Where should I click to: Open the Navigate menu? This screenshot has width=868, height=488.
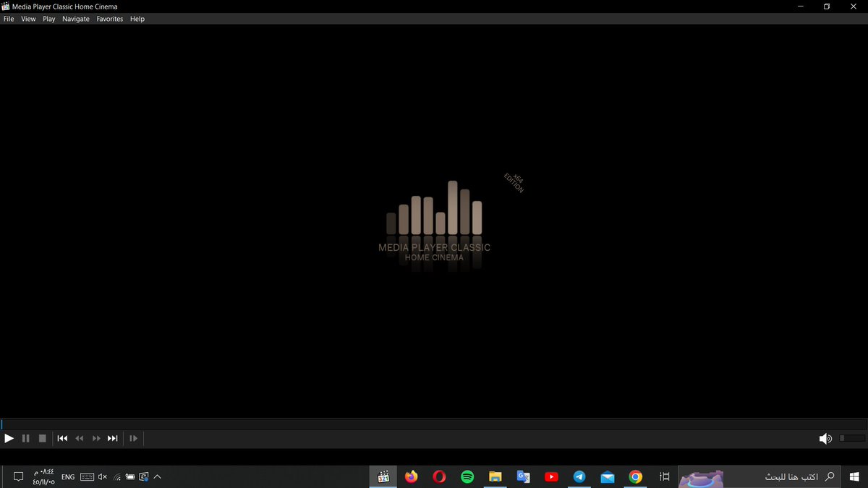76,19
